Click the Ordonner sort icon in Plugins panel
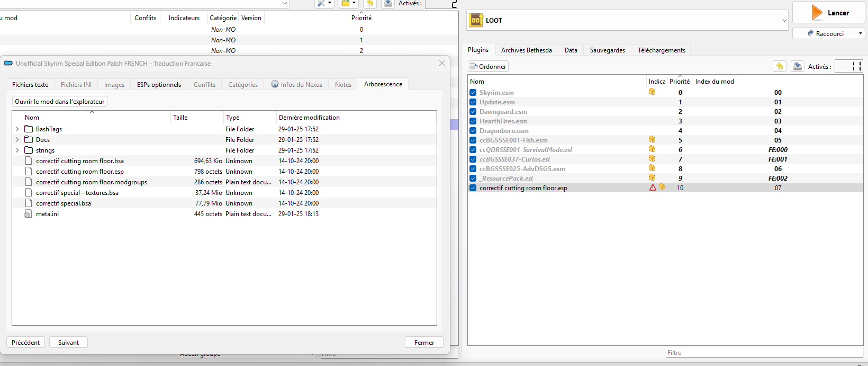Screen dimensions: 868x366 [474, 66]
